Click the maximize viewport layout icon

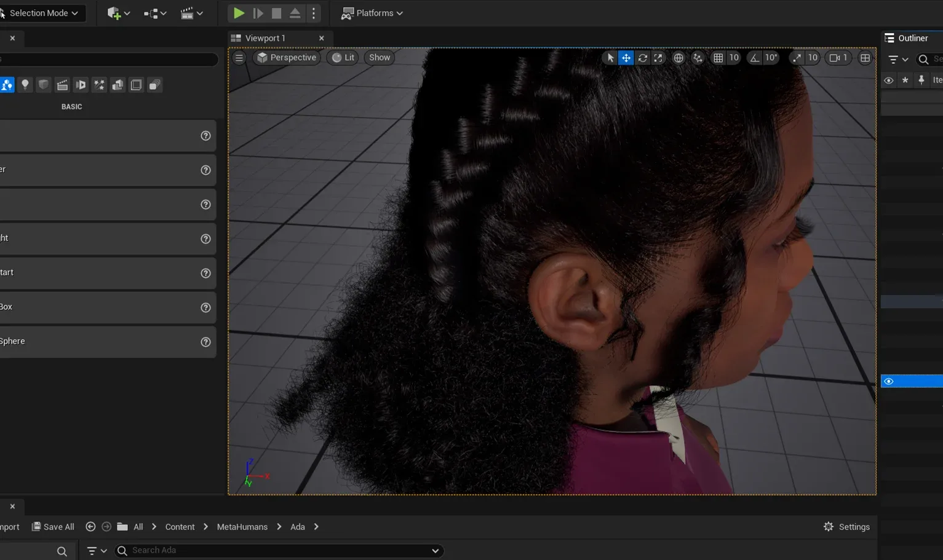[865, 57]
